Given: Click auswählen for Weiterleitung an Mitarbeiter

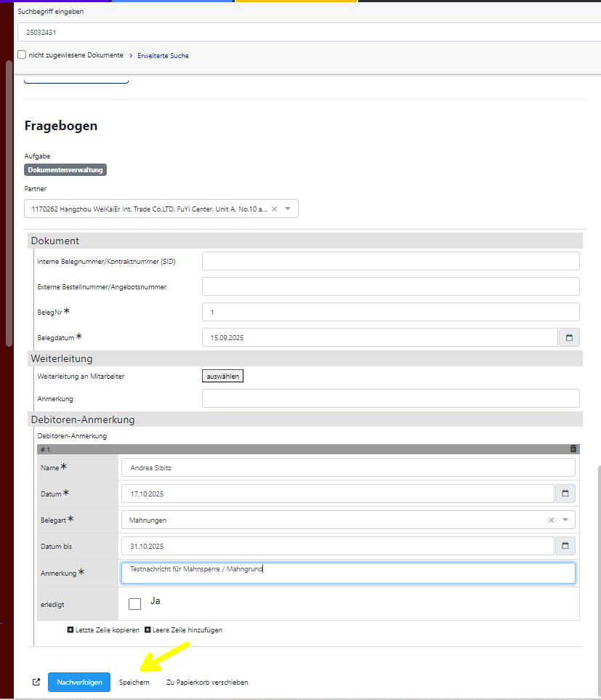Looking at the screenshot, I should (x=222, y=377).
